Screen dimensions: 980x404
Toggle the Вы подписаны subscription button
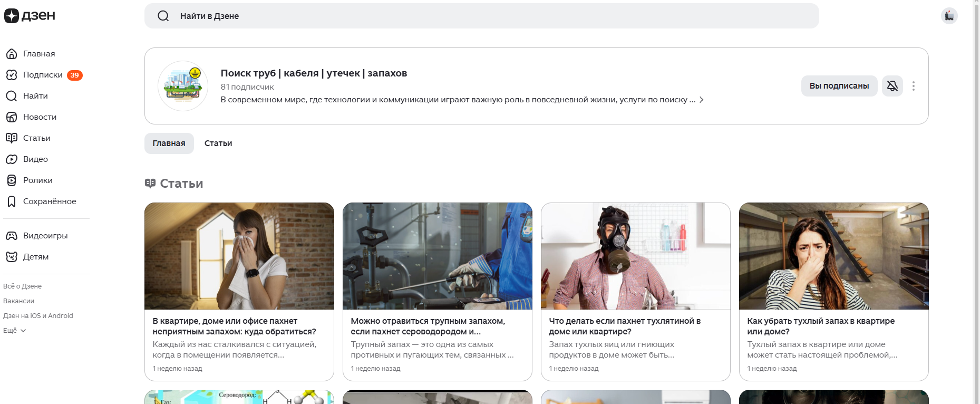click(x=839, y=86)
